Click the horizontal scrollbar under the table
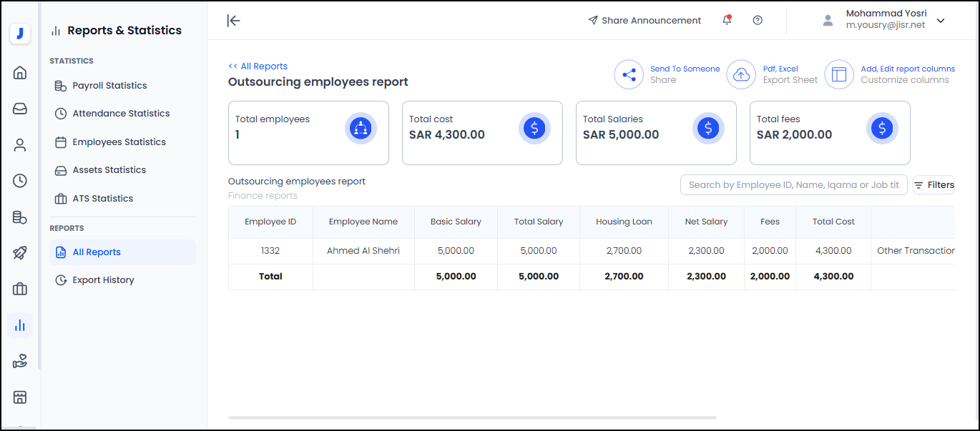Image resolution: width=980 pixels, height=431 pixels. [472, 417]
